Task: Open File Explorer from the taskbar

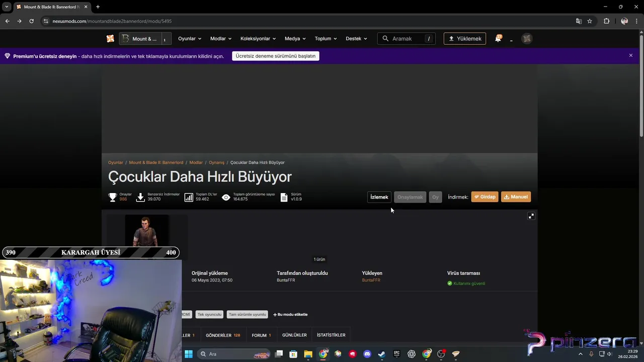Action: [x=308, y=354]
